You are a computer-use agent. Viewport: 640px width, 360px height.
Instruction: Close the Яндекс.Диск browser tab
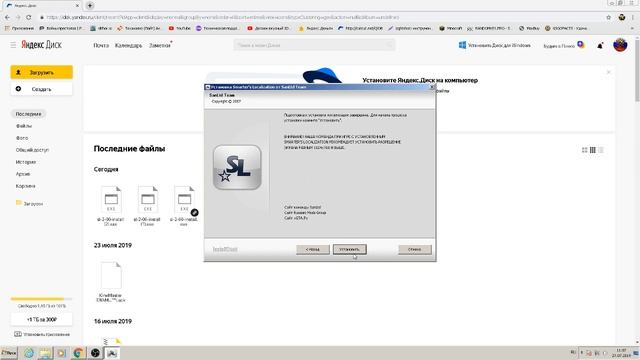(x=78, y=6)
